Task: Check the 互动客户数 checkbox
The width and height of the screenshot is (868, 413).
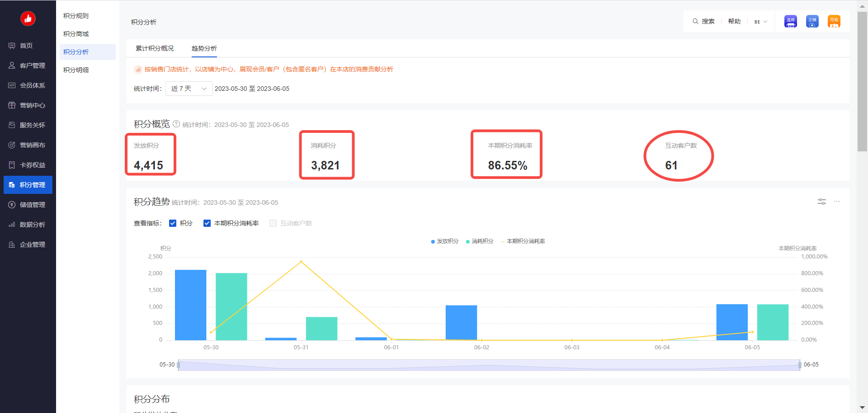Action: [273, 223]
